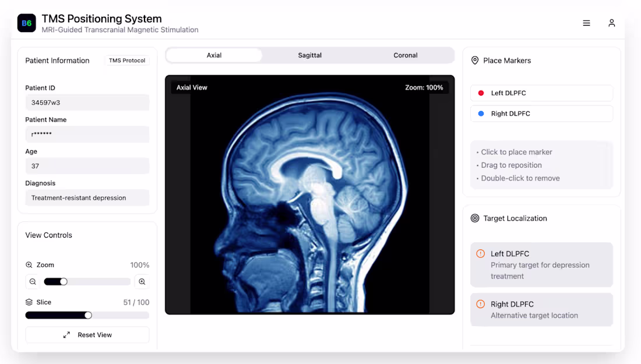This screenshot has height=364, width=641.
Task: Click the user profile icon
Action: 611,23
